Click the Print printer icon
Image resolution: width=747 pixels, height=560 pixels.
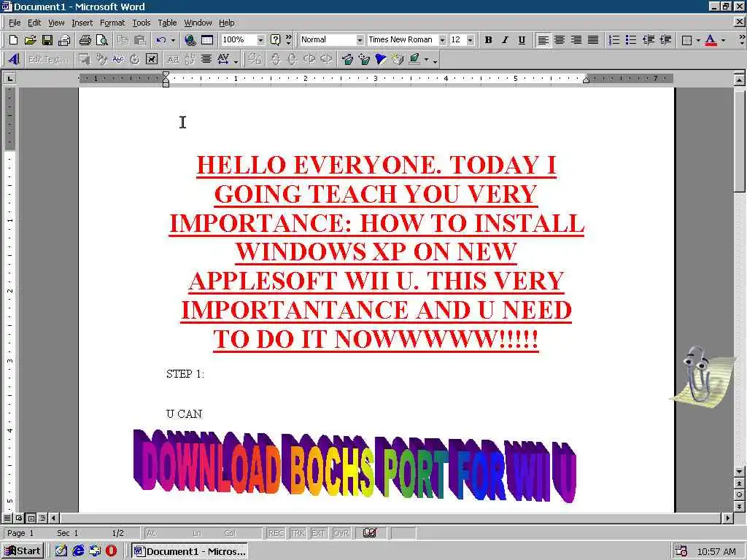pos(85,40)
